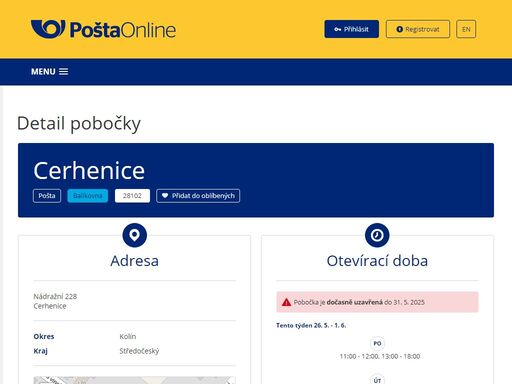Click the key icon on Přihlásit
This screenshot has width=512, height=384.
click(338, 29)
